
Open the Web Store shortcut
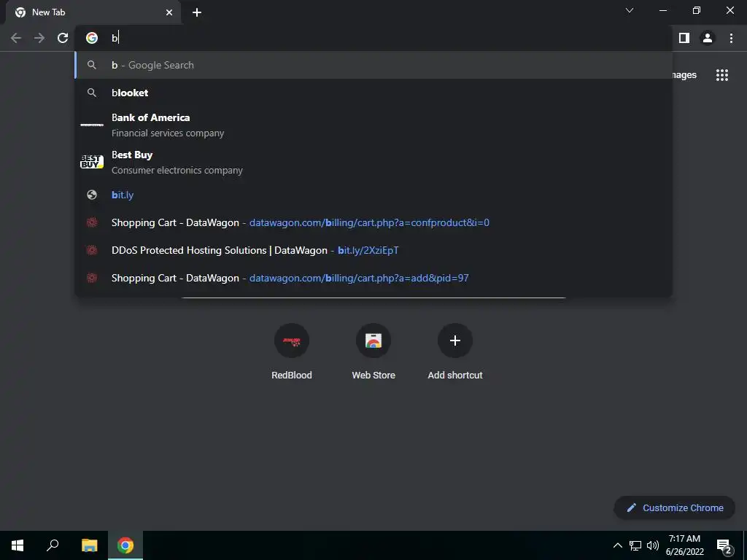373,352
